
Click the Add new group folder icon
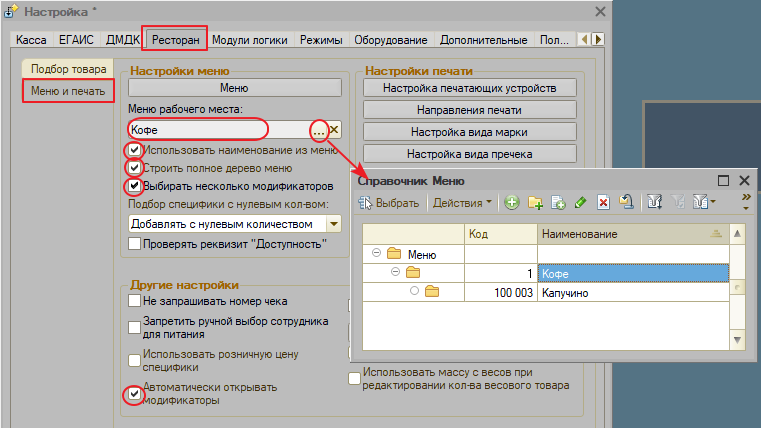535,203
